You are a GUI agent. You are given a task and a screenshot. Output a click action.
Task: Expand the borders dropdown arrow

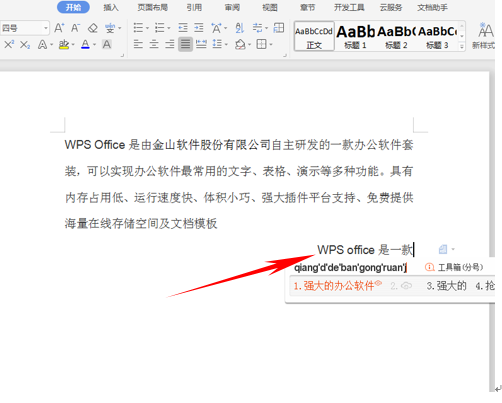(x=271, y=44)
